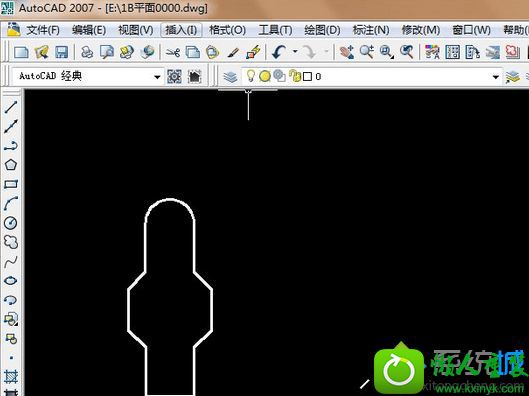The width and height of the screenshot is (529, 396).
Task: Open the 编辑(E) menu
Action: pyautogui.click(x=89, y=30)
